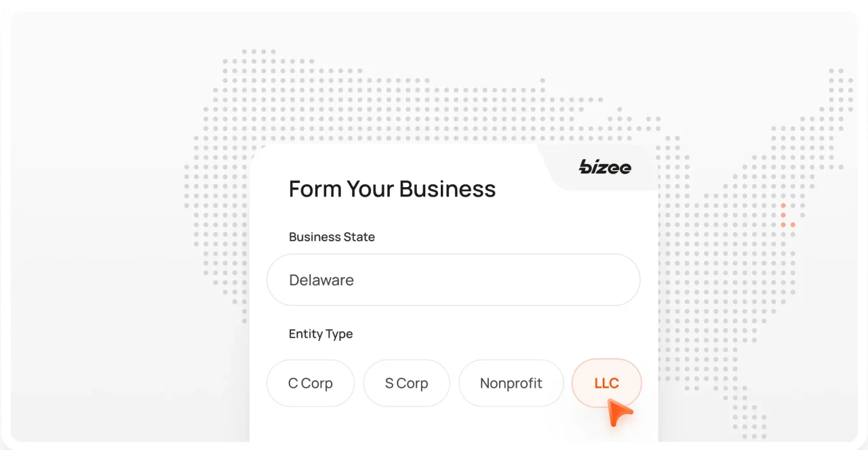Choose S Corp as the entity type
Image resolution: width=868 pixels, height=450 pixels.
406,383
